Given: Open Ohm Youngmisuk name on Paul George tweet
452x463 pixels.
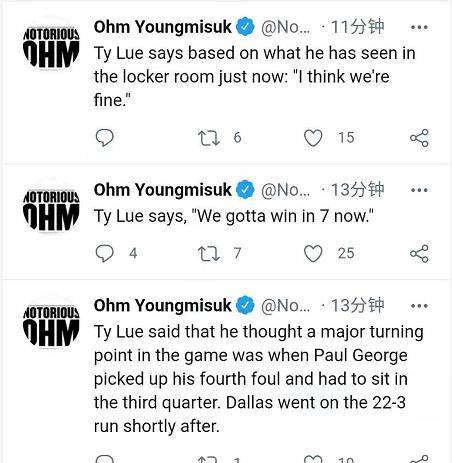Looking at the screenshot, I should point(162,305).
